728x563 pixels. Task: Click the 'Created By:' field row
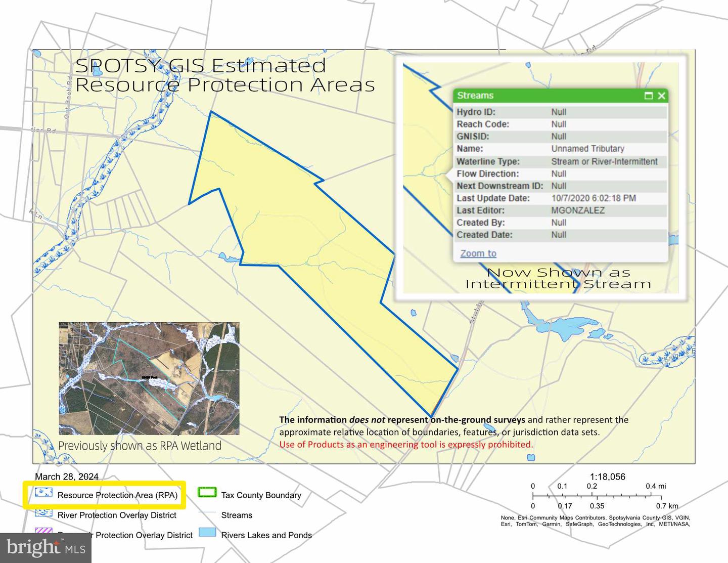pyautogui.click(x=561, y=223)
